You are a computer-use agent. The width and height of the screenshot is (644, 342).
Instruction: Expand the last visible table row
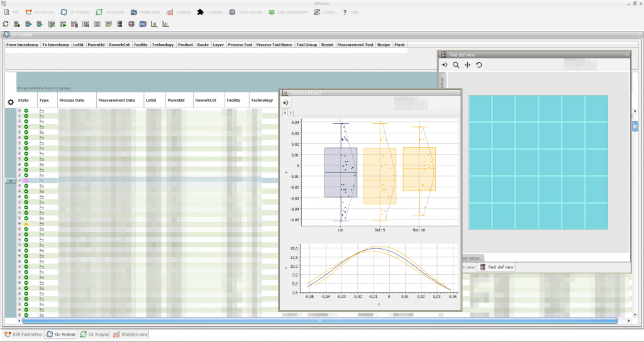[x=19, y=315]
